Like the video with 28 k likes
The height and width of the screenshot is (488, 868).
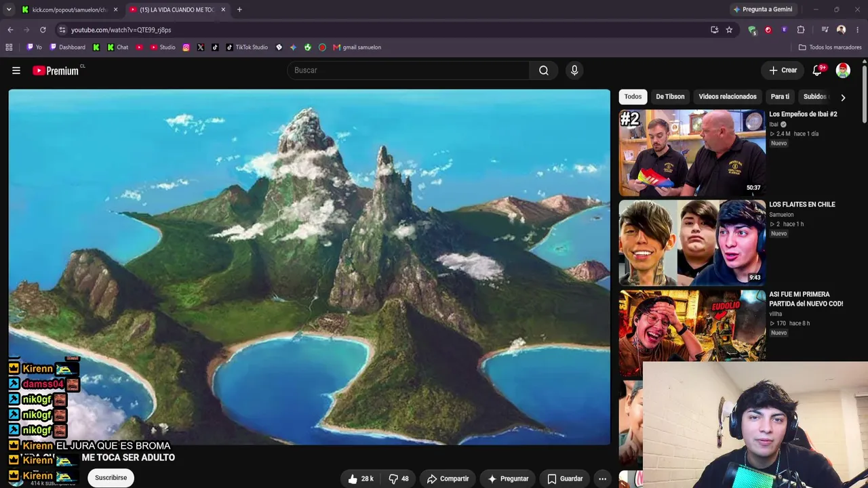pos(361,479)
